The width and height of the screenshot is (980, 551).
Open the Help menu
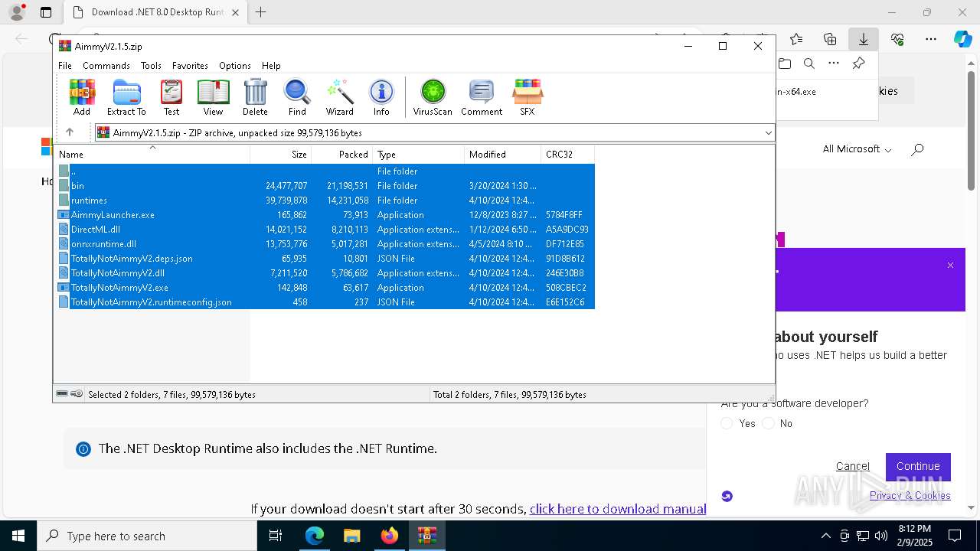tap(271, 66)
